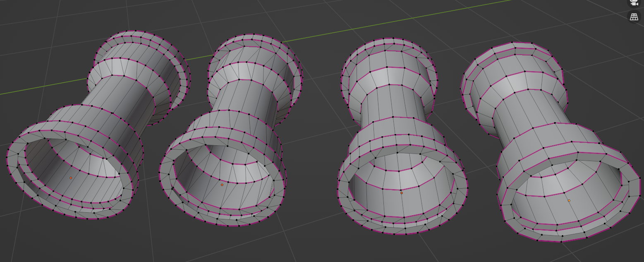
Task: Toggle the camera view icon
Action: click(x=634, y=2)
